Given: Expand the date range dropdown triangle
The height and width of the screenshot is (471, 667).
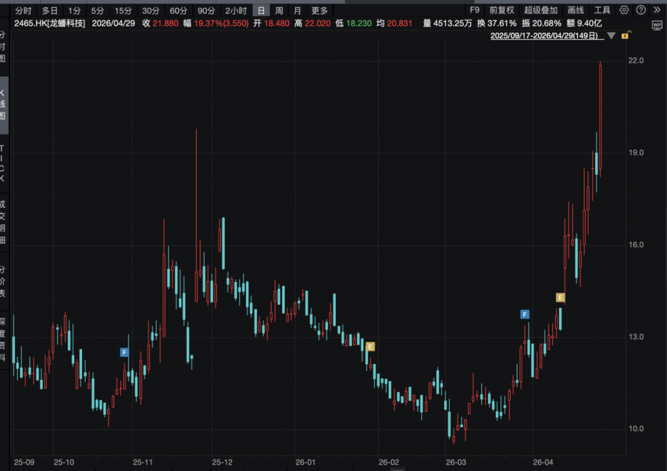Looking at the screenshot, I should (x=611, y=35).
